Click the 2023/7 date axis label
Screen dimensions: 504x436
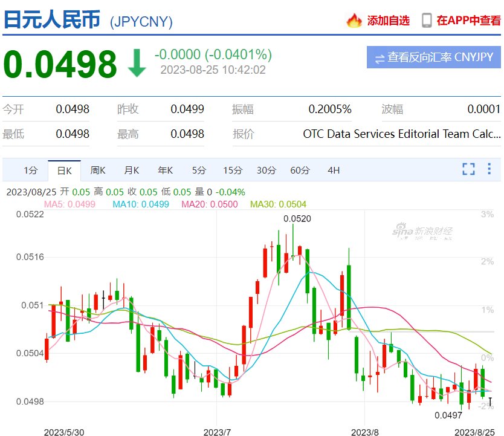(218, 432)
